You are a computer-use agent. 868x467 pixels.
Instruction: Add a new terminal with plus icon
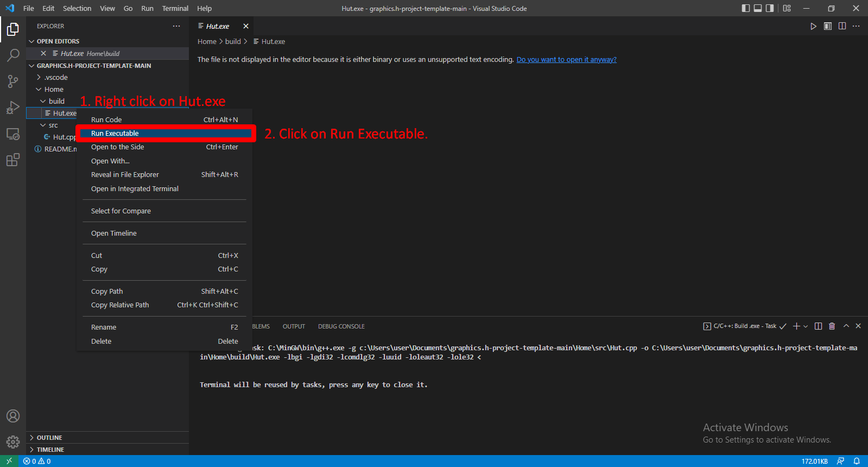pyautogui.click(x=796, y=326)
